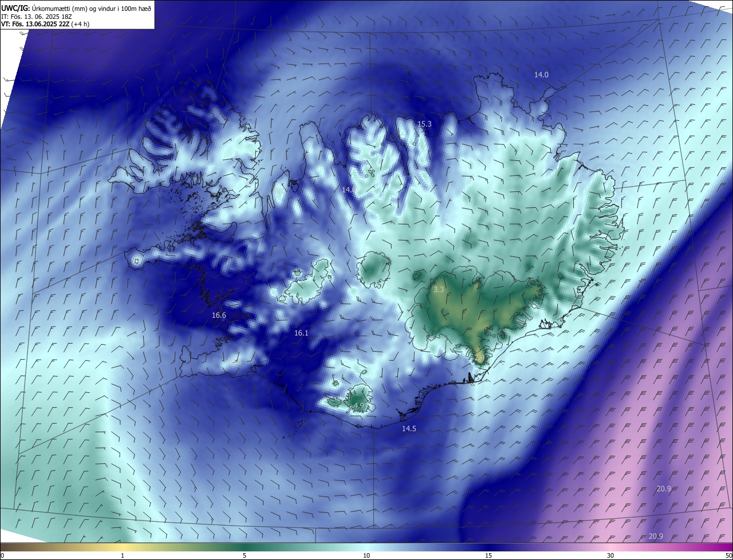Click the map value "4.9"
This screenshot has height=560, width=733.
click(359, 406)
